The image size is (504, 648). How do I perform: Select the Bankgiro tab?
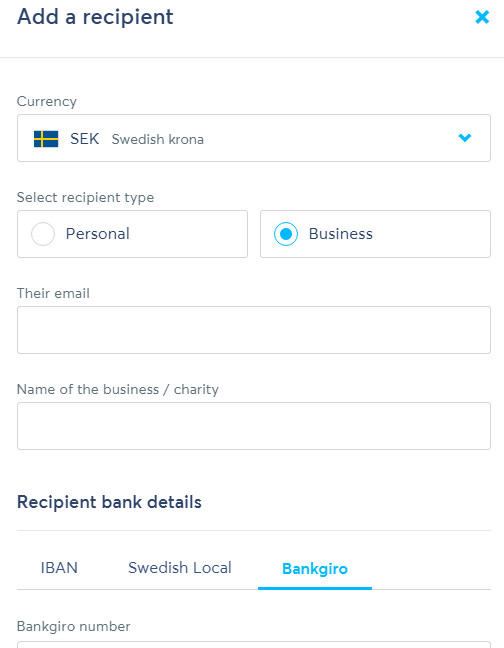point(315,569)
